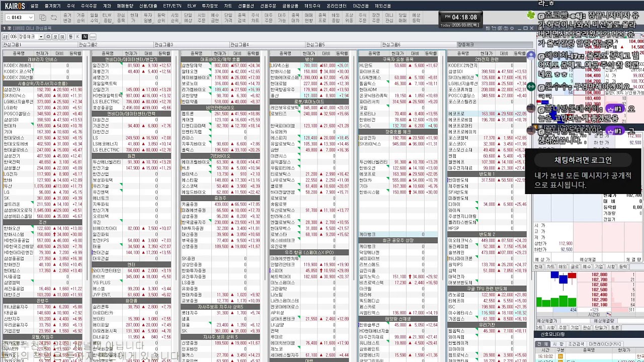Click the grid layout icon in window controls
The height and width of the screenshot is (362, 644).
[x=488, y=28]
